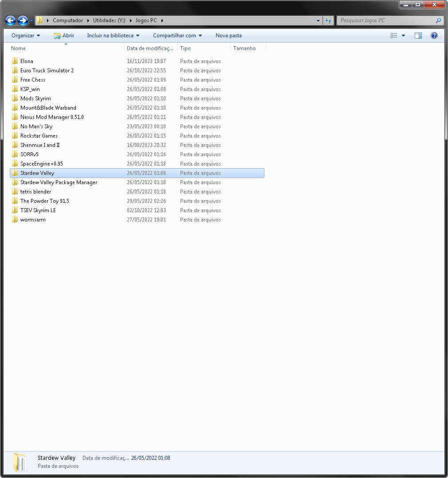Screen dimensions: 448x478
Task: Click the folder icon in address bar
Action: click(39, 20)
